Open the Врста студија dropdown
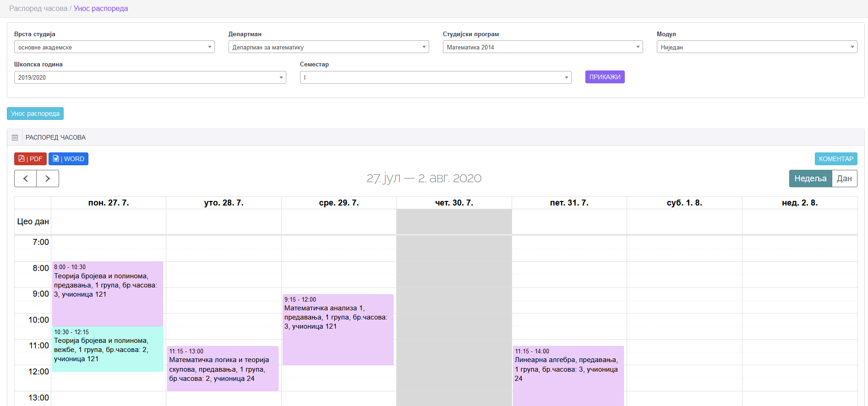Viewport: 868px width, 406px height. pos(114,47)
